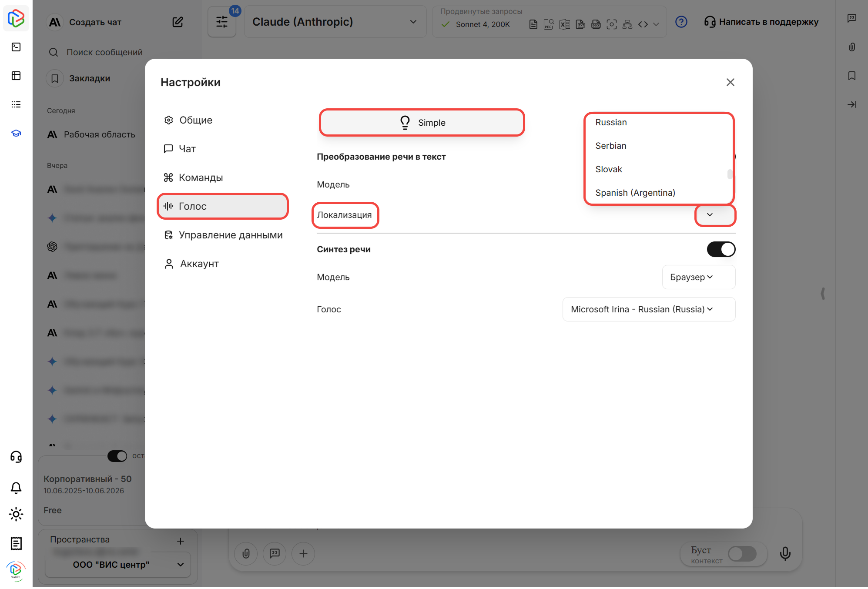Click the screenshot capture icon in toolbar
Viewport: 868px width, 589px height.
(x=612, y=24)
